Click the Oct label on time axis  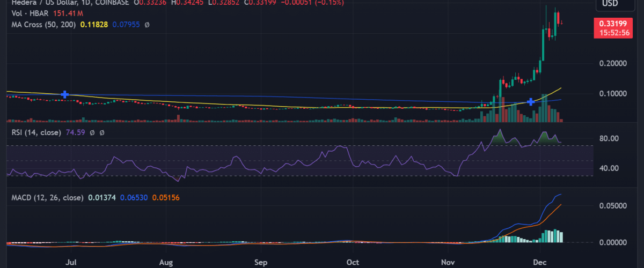pos(353,263)
